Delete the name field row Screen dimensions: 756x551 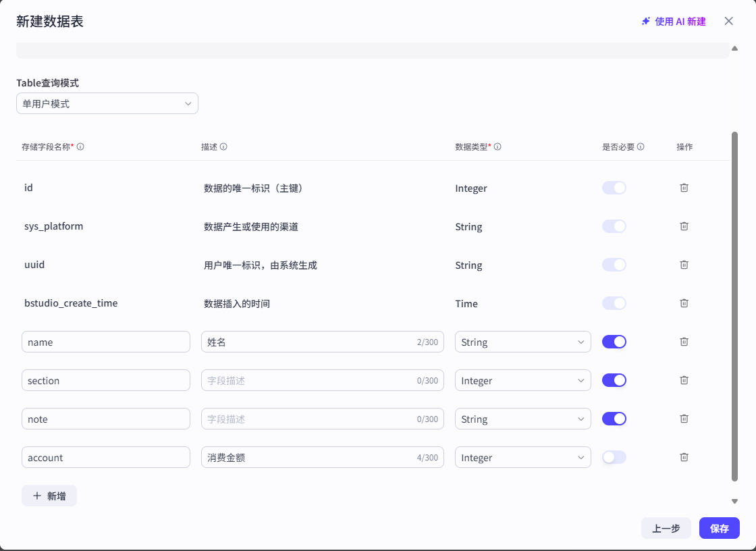click(x=684, y=342)
